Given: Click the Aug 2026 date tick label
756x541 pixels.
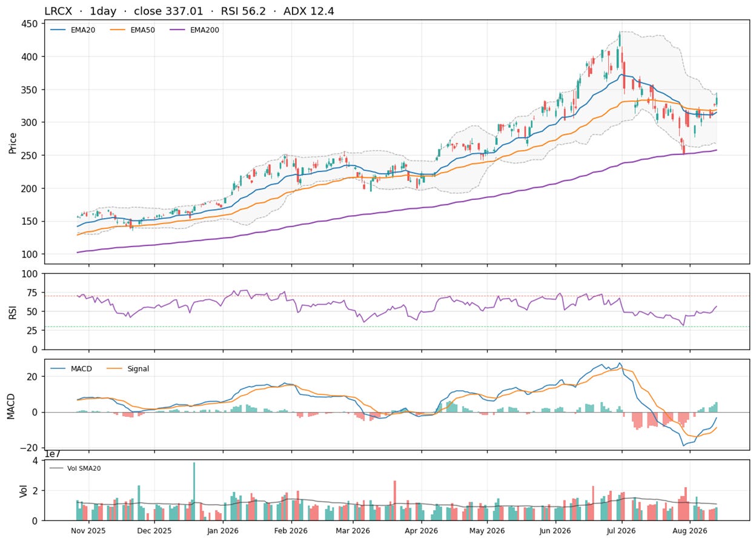Looking at the screenshot, I should pyautogui.click(x=689, y=530).
